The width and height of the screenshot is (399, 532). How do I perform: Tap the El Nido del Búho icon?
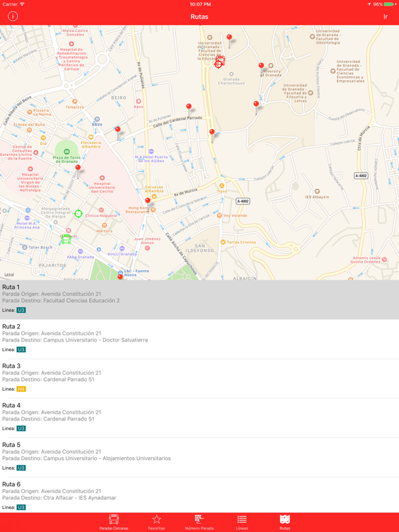click(x=30, y=130)
